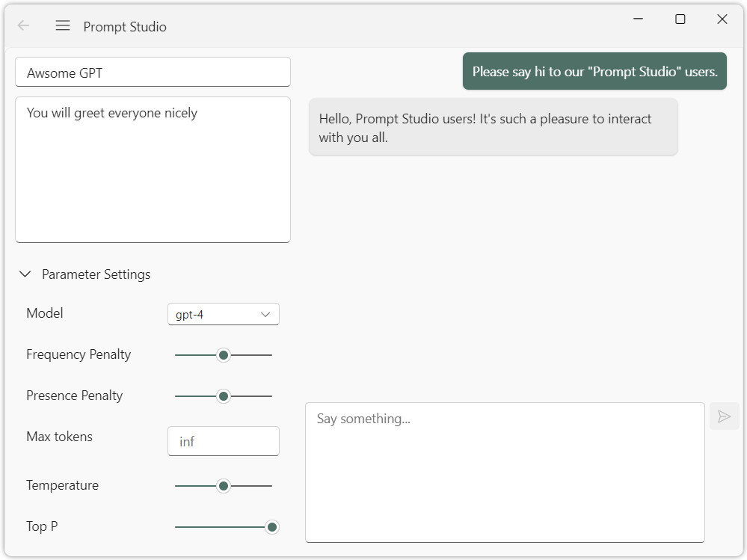Collapse the Parameter Settings section
The width and height of the screenshot is (747, 560).
tap(25, 274)
